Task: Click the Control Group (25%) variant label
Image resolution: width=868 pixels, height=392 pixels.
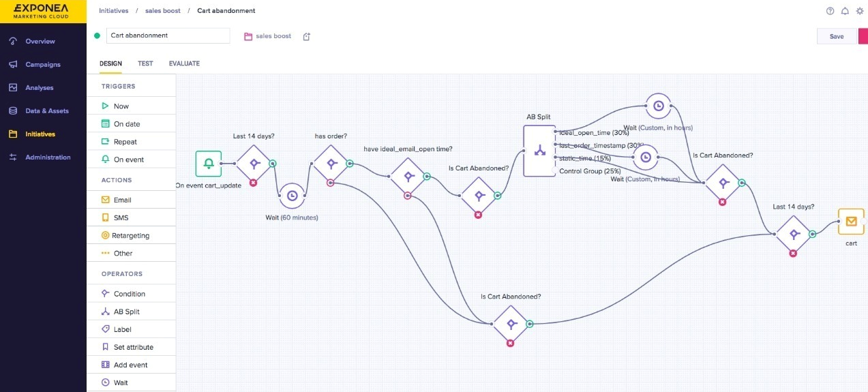Action: 590,171
